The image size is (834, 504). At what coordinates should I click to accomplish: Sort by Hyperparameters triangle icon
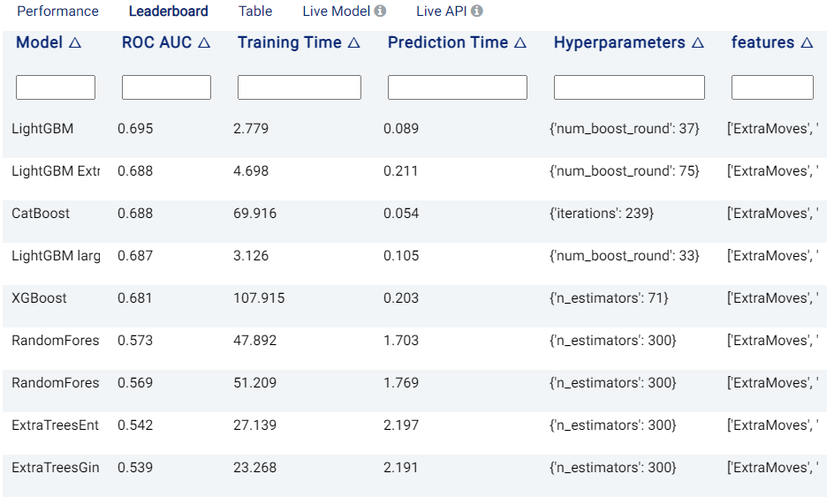(x=698, y=42)
